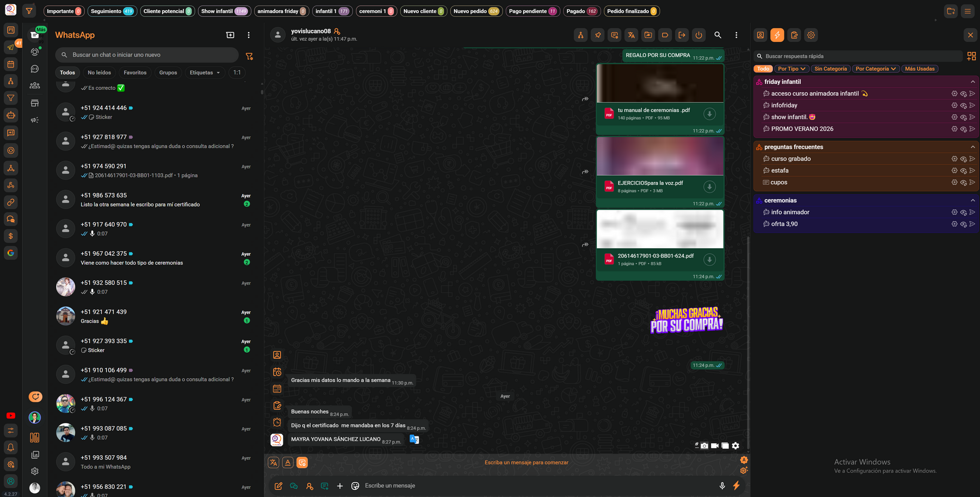Toggle the Todo filter in quick replies

(x=763, y=69)
